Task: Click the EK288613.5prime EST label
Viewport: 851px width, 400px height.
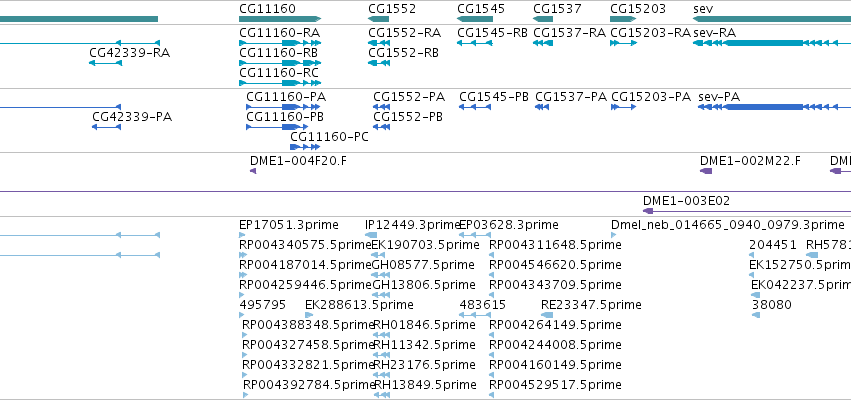Action: 359,304
